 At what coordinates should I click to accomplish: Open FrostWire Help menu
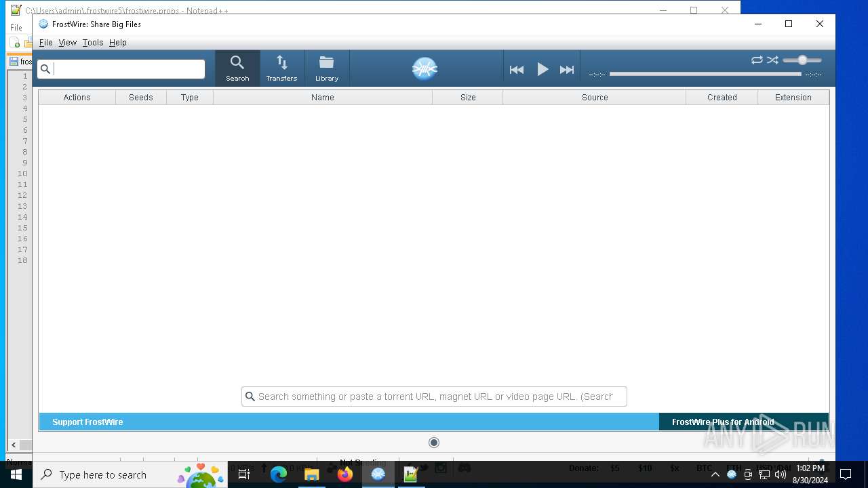(118, 42)
